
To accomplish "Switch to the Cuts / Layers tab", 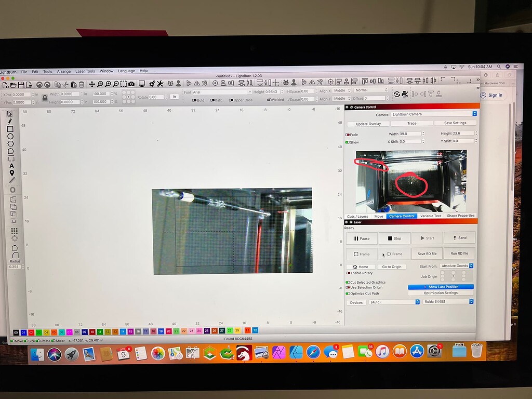I will point(357,216).
